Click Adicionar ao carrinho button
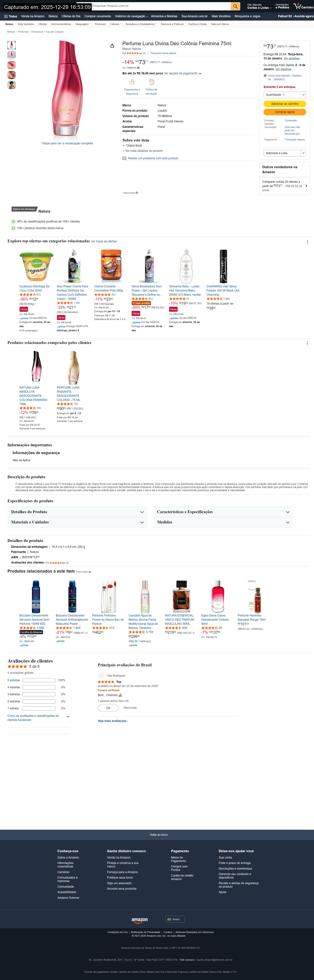 coord(285,104)
